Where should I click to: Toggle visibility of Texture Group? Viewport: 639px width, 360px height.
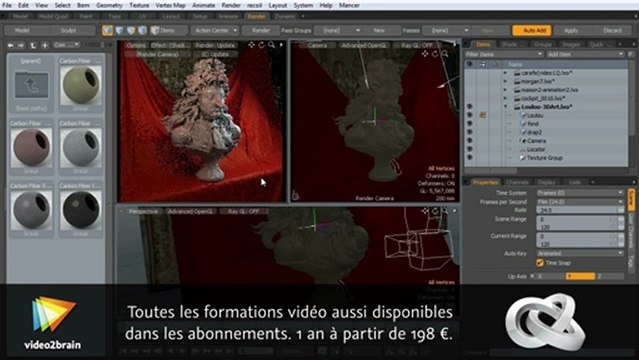pos(469,158)
